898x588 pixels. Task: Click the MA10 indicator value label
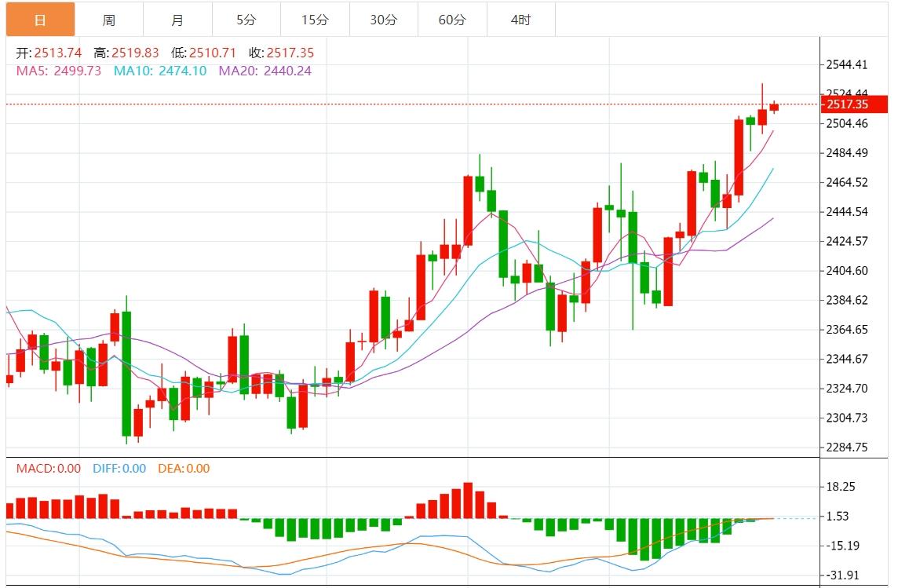point(160,71)
